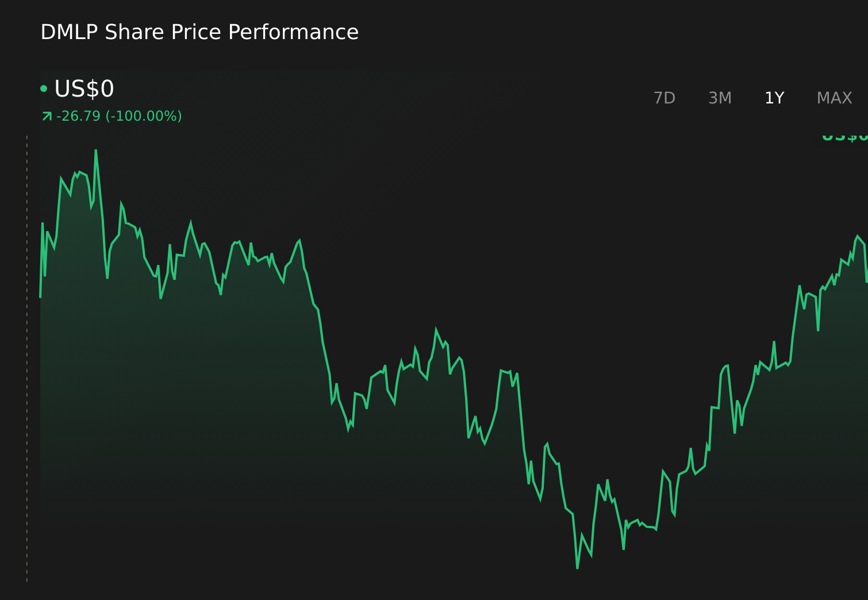Click the DMLP Share Price Performance title
This screenshot has width=868, height=600.
click(x=199, y=32)
